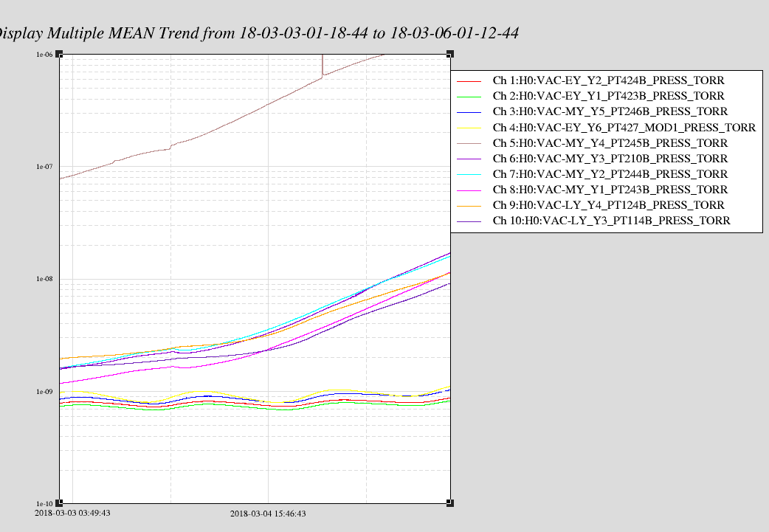
Task: Click the orange line swatch for Ch 9
Action: click(469, 207)
